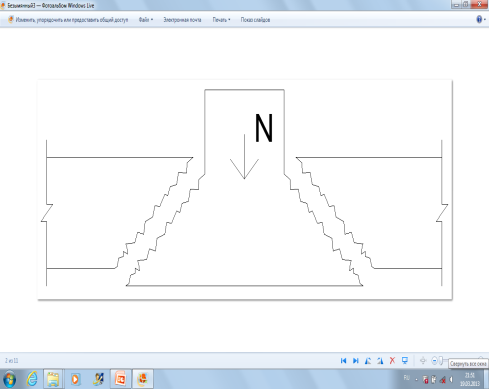Delete the photo with the red X
The width and height of the screenshot is (489, 389).
tap(392, 361)
